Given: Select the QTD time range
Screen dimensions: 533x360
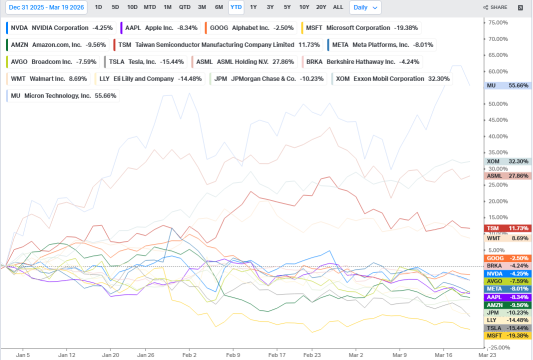Looking at the screenshot, I should click(x=185, y=7).
